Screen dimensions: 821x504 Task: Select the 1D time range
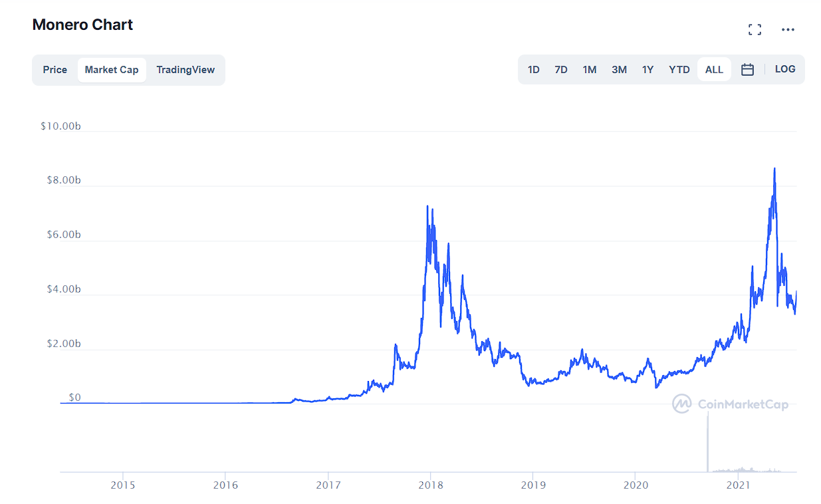[x=533, y=70]
